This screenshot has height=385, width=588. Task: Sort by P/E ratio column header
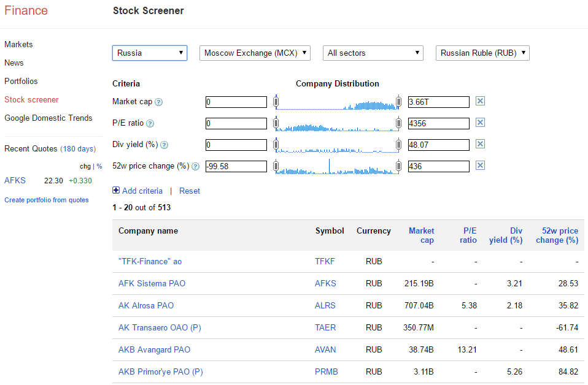coord(468,235)
